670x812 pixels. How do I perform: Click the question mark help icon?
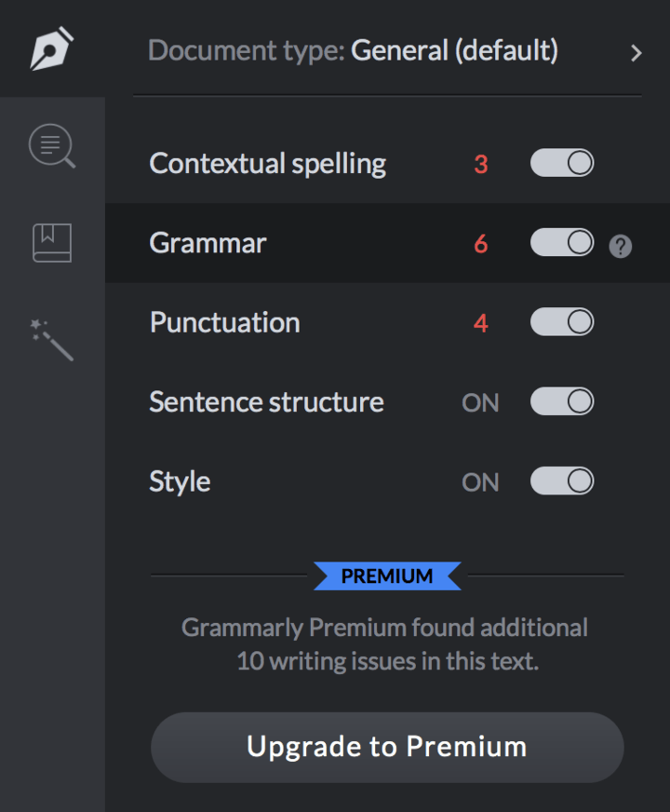pos(621,246)
